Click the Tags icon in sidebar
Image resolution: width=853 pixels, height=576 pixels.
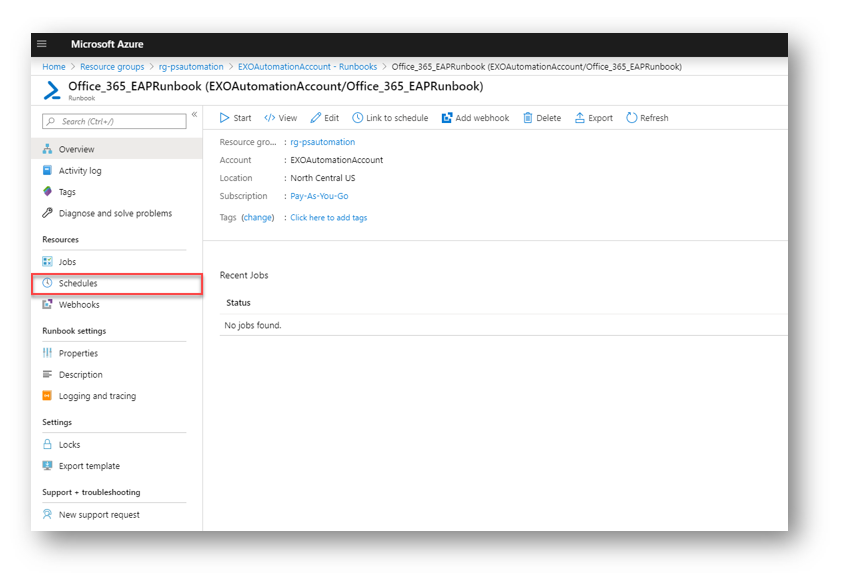(x=47, y=191)
